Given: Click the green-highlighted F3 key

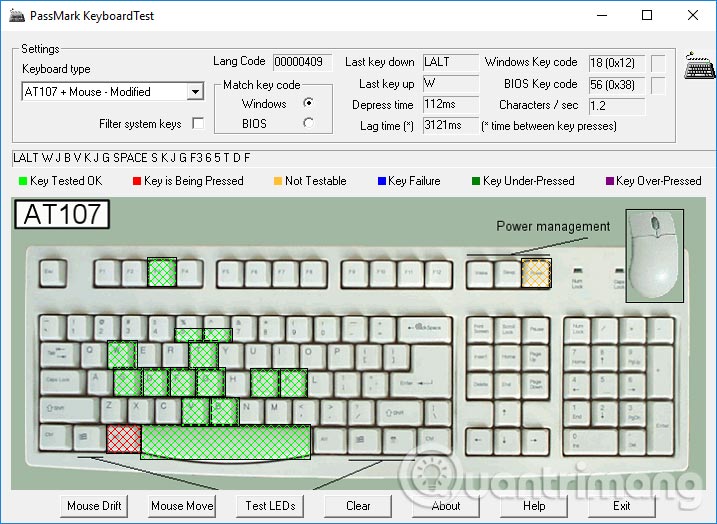Looking at the screenshot, I should point(161,273).
